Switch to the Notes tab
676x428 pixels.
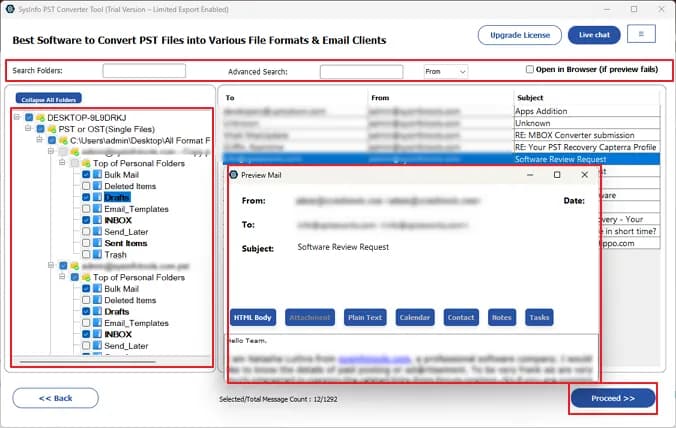pos(502,318)
